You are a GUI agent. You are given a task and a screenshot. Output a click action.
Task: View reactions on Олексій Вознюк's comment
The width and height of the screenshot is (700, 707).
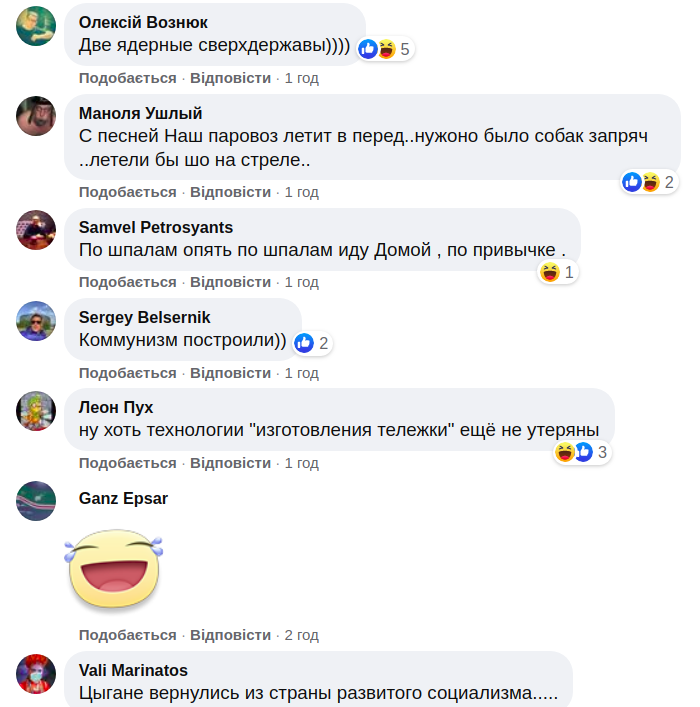(385, 49)
